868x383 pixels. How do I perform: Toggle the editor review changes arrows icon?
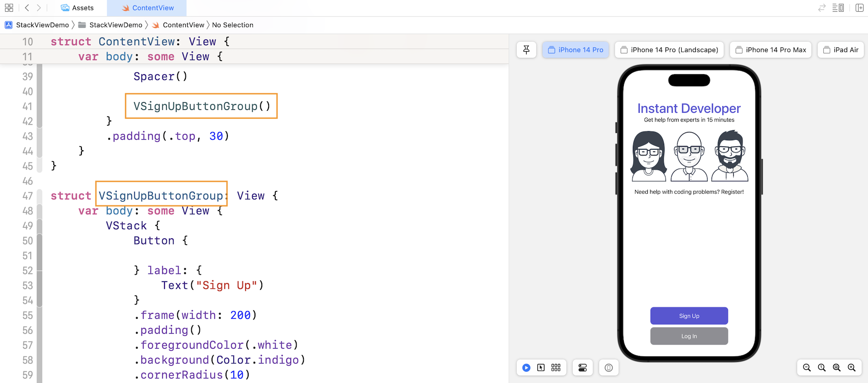pos(822,8)
